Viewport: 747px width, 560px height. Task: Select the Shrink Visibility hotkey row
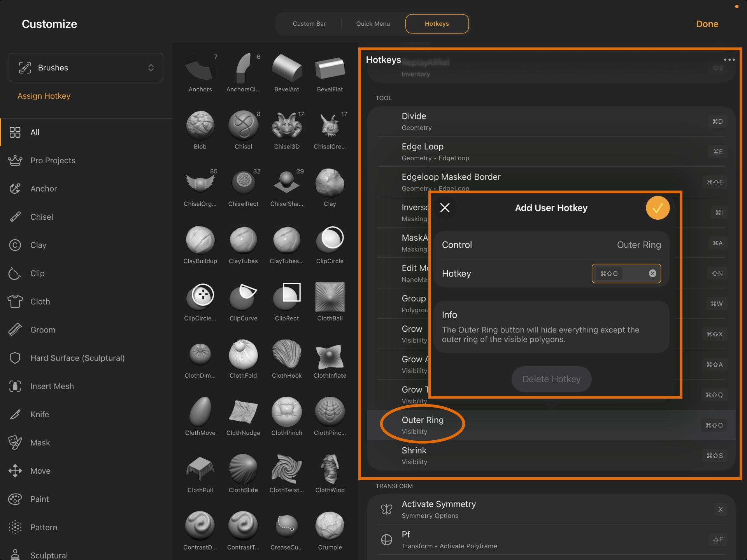coord(551,455)
